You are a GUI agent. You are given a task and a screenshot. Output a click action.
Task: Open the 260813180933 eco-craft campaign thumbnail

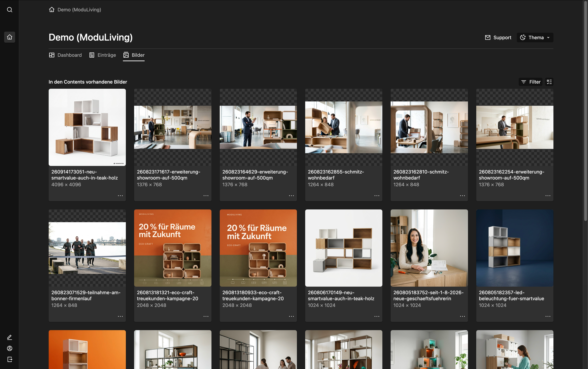tap(258, 248)
